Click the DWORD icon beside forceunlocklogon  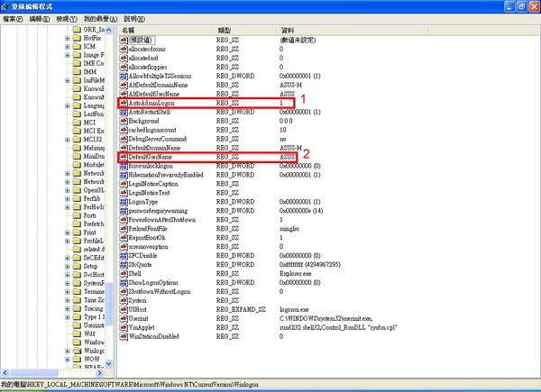tap(124, 166)
